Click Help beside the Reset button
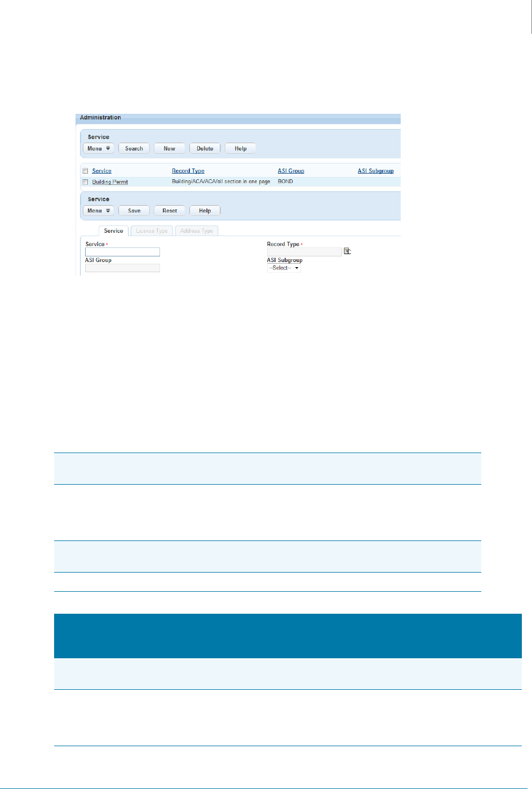The width and height of the screenshot is (532, 789). (205, 211)
